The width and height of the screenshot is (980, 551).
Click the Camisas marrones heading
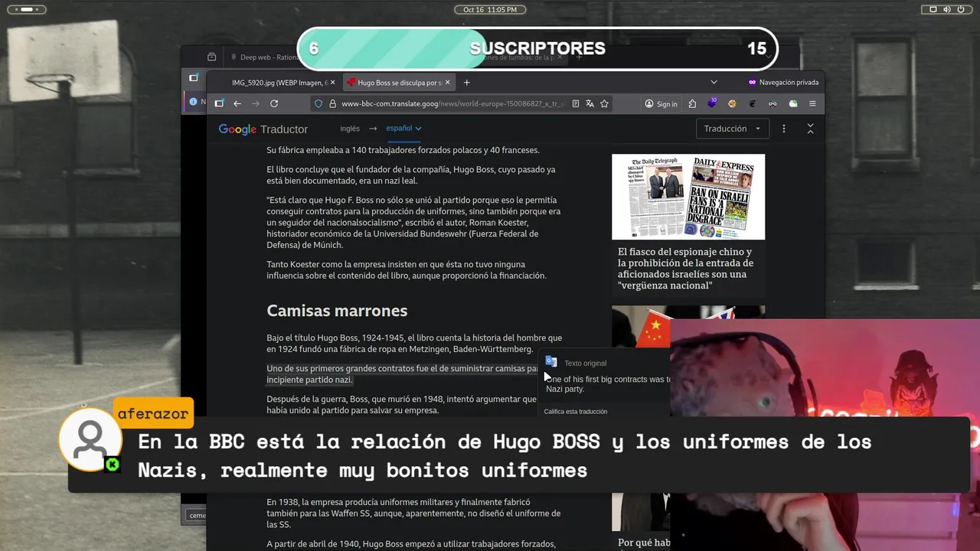337,311
